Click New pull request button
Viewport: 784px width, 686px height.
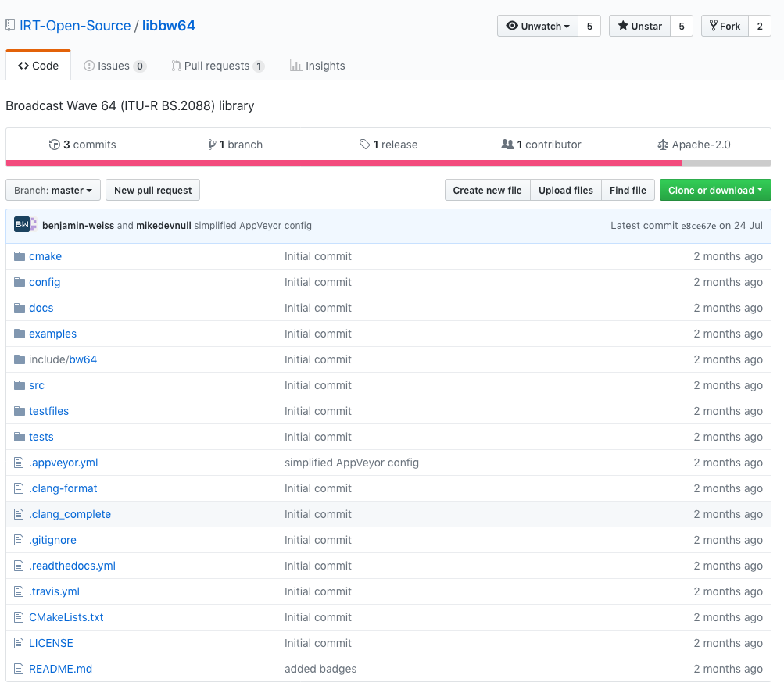(x=153, y=191)
